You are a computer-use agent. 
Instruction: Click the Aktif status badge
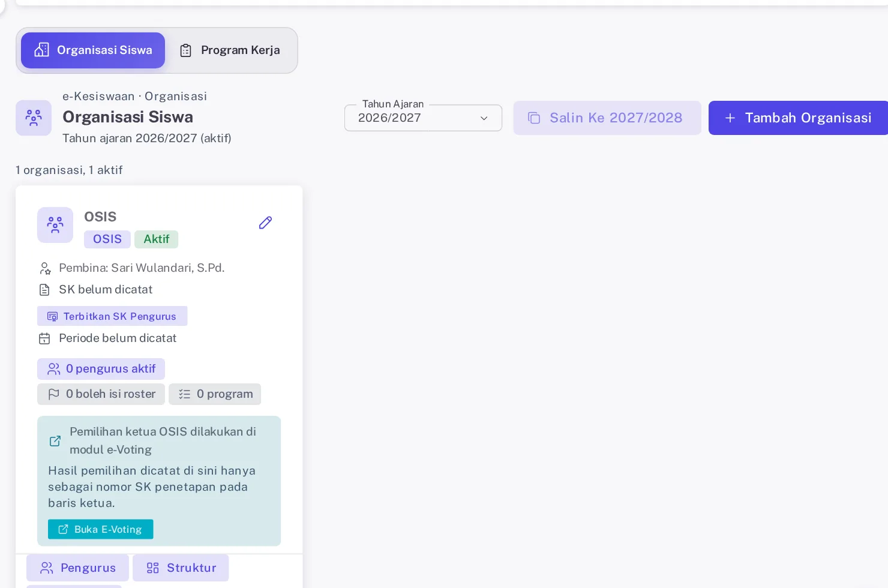click(157, 239)
